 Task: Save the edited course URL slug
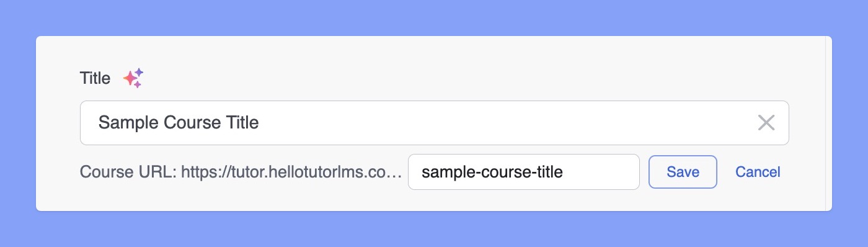[683, 172]
